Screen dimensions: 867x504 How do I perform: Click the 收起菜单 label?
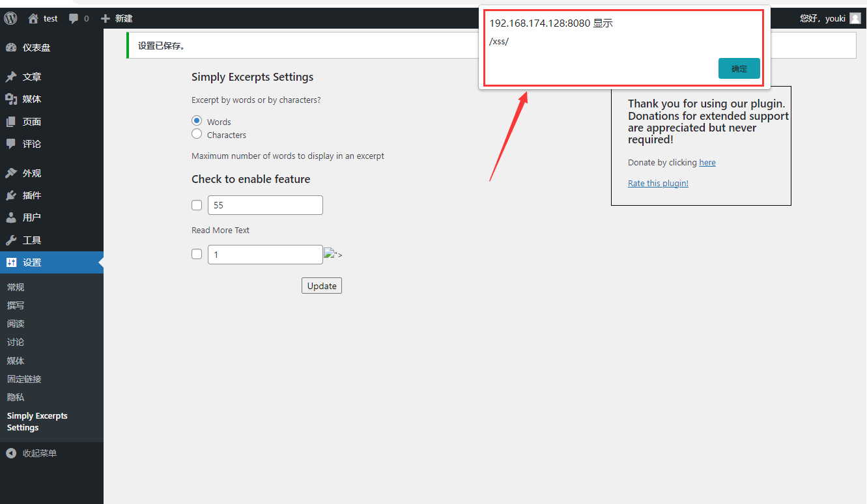pos(40,453)
